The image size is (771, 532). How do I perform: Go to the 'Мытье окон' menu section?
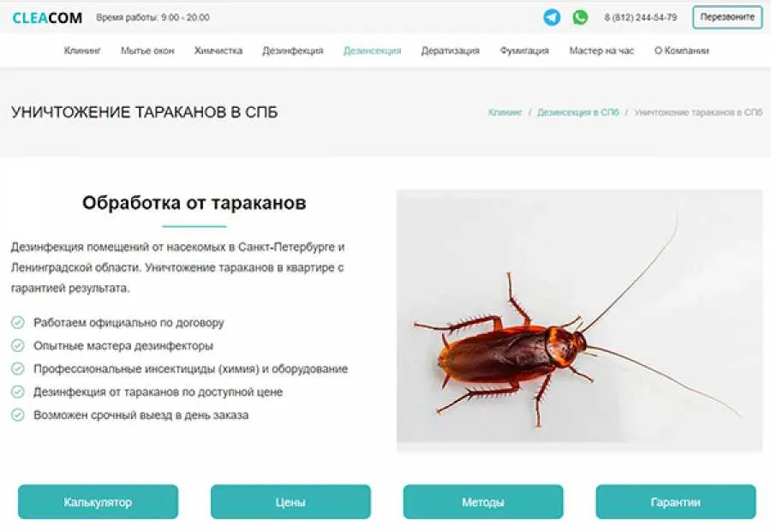[147, 51]
